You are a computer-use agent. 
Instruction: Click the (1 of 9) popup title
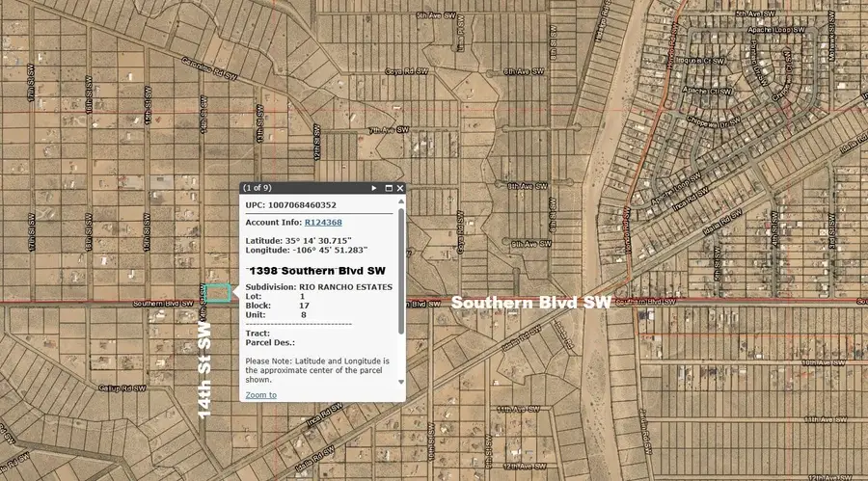pyautogui.click(x=258, y=188)
